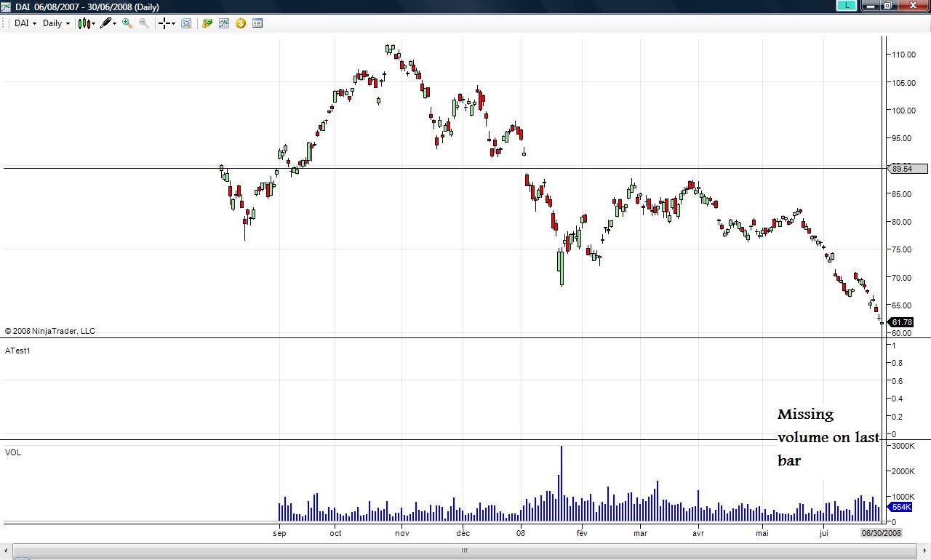Click the zoom in magnifier
This screenshot has width=931, height=560.
point(127,23)
